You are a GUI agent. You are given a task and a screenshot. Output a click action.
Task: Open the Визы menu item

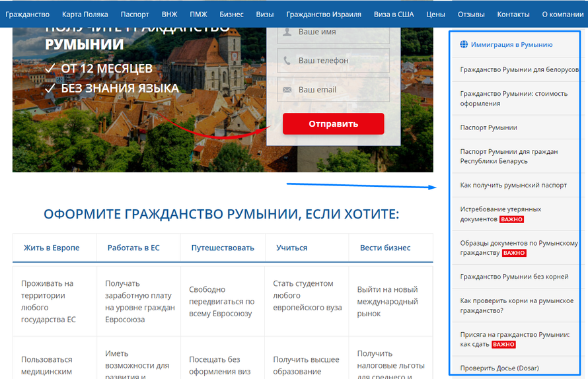tap(265, 15)
